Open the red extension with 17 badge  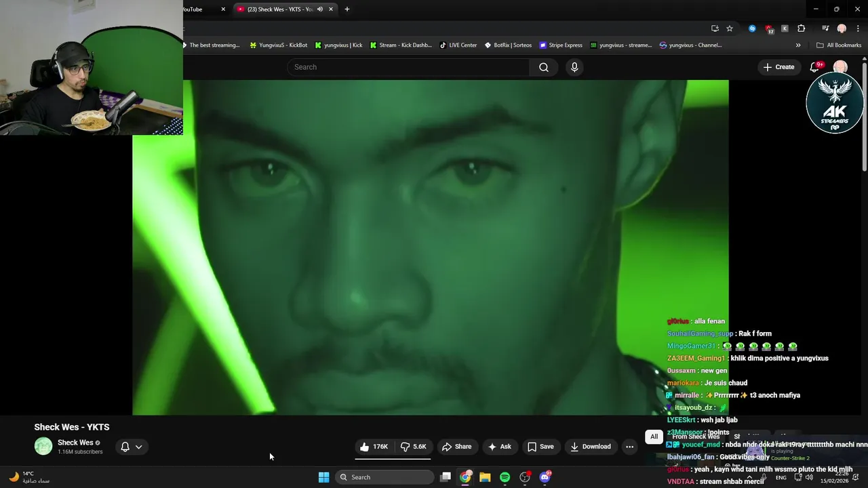pyautogui.click(x=769, y=28)
